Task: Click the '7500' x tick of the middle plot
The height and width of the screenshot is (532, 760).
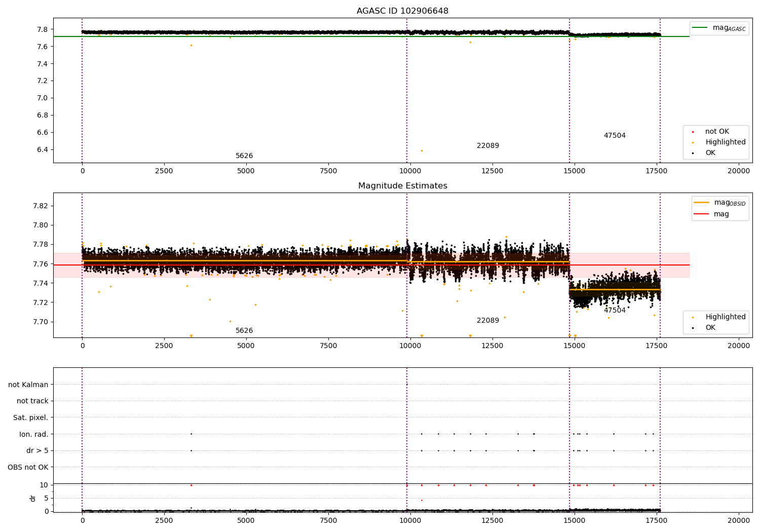Action: click(x=328, y=346)
